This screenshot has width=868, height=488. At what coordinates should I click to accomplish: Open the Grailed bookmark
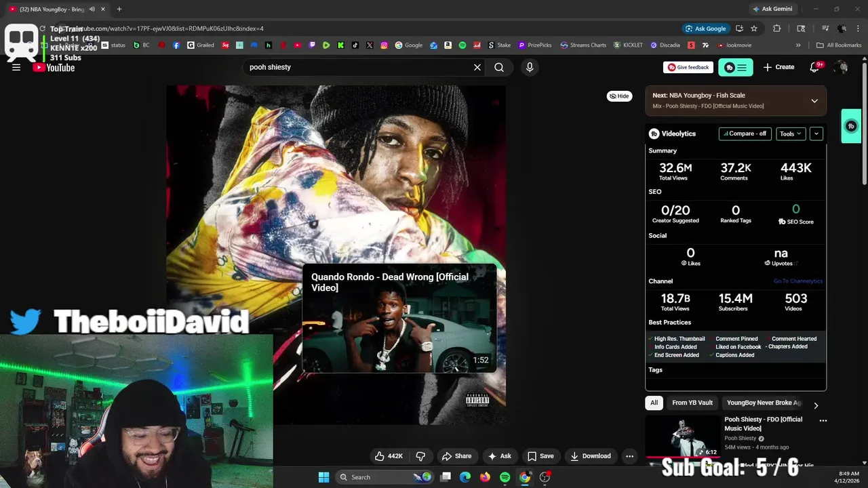pyautogui.click(x=201, y=45)
